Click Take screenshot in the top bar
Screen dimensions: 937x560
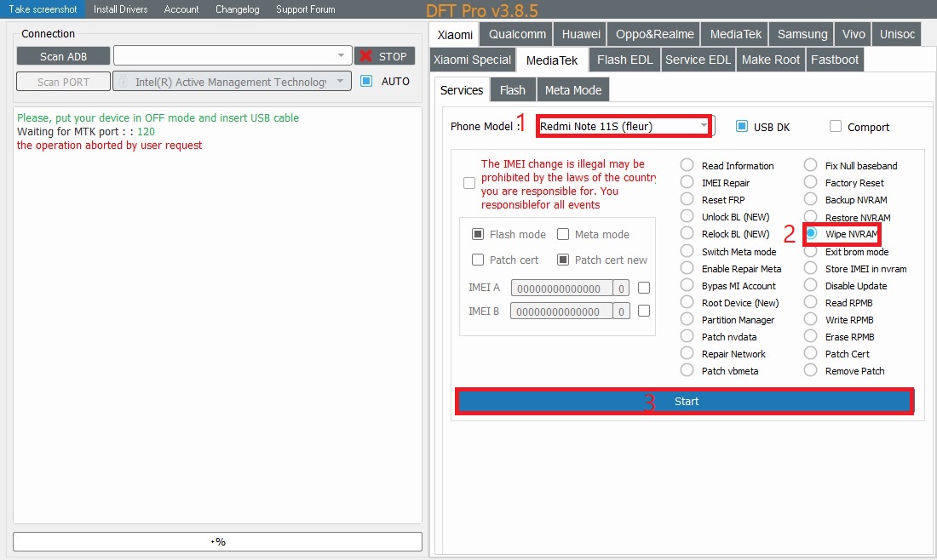click(x=43, y=9)
